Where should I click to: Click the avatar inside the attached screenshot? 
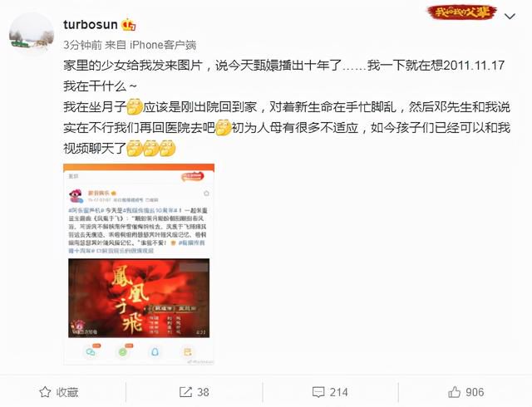pos(76,196)
